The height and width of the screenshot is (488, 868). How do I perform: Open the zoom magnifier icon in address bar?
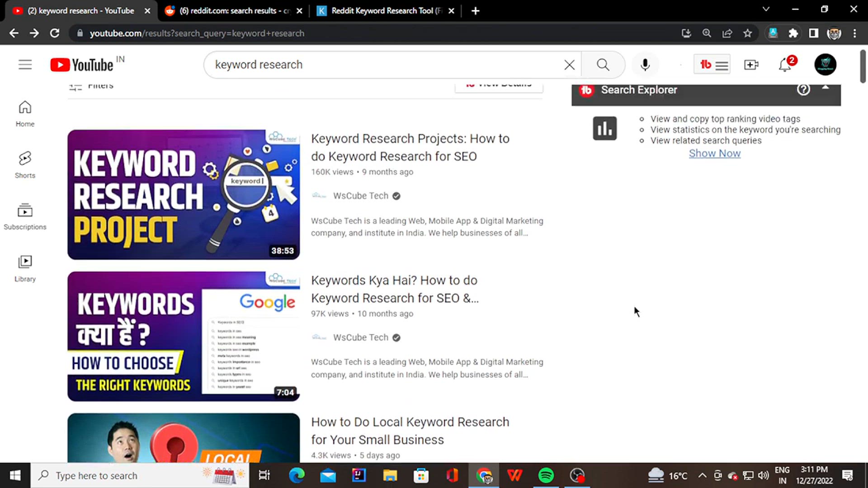707,33
